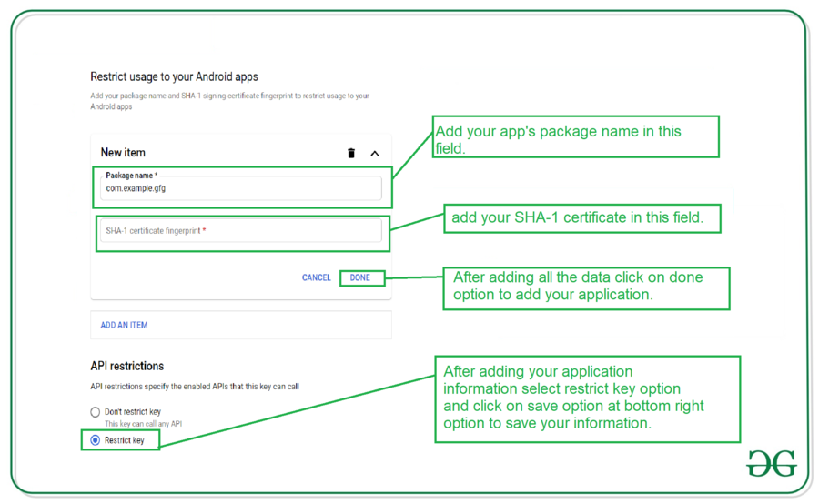
Task: Click the New item header title
Action: click(123, 153)
